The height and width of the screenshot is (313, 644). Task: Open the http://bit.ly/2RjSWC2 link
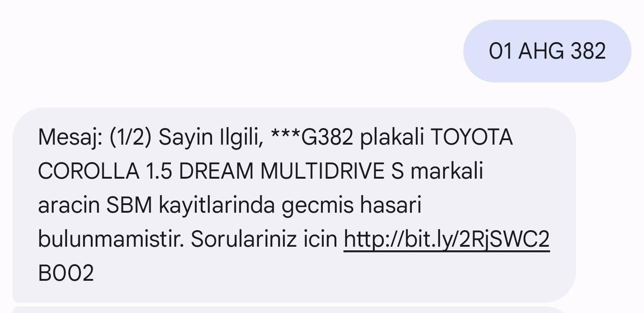click(x=446, y=240)
